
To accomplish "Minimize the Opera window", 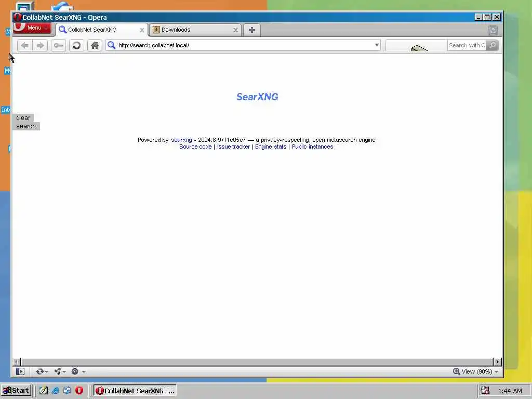I will (x=478, y=17).
